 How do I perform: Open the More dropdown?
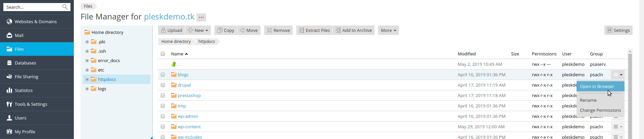coord(389,30)
